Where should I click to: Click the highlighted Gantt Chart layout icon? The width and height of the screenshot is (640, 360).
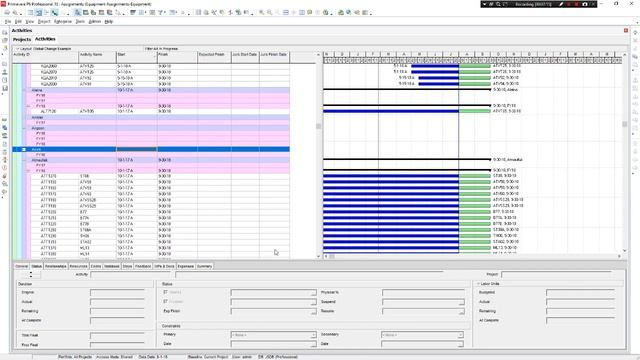pos(39,13)
